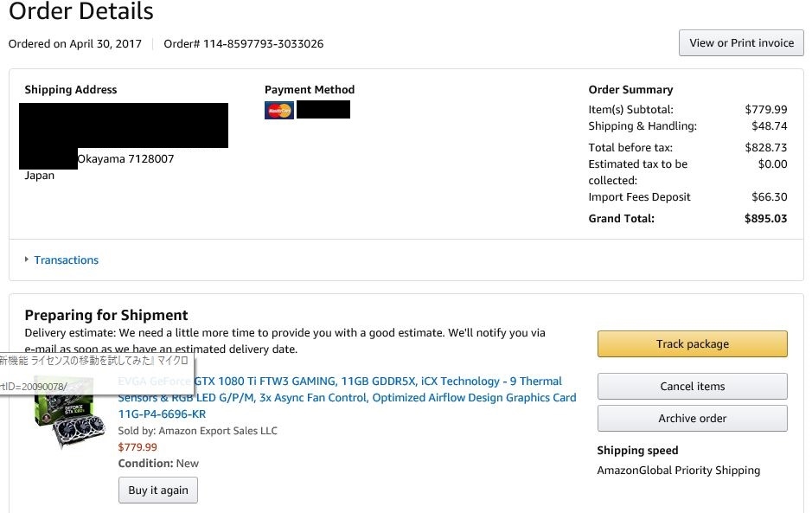The image size is (812, 513).
Task: Click the Japanese tooltip popup text
Action: coord(95,360)
